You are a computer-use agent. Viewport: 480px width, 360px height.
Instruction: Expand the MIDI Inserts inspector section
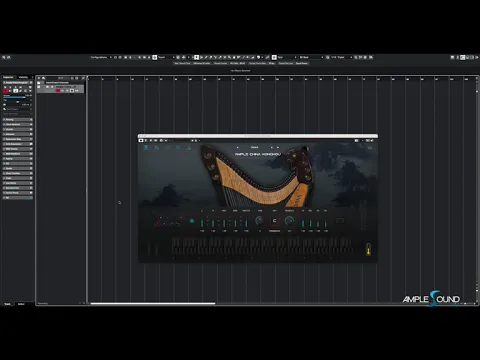click(18, 149)
